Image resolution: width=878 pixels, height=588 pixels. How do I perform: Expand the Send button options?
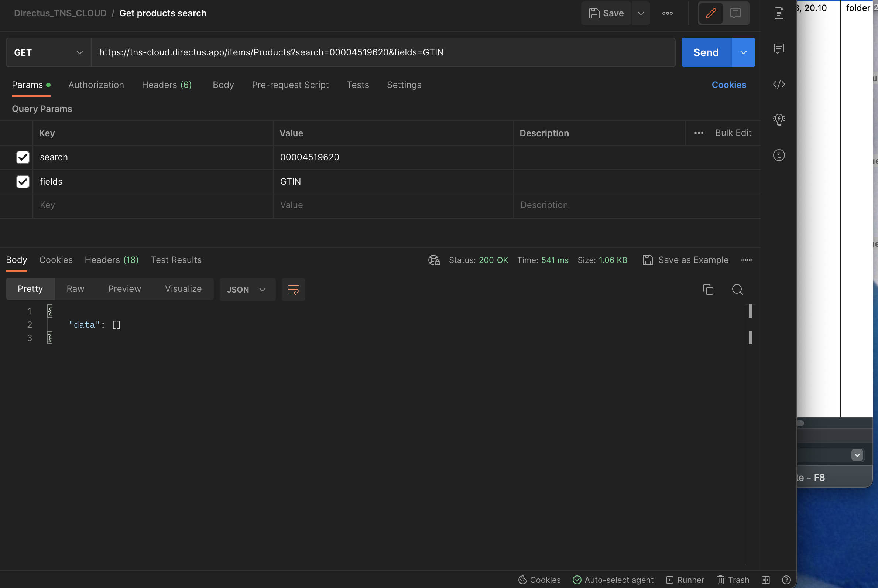click(743, 52)
